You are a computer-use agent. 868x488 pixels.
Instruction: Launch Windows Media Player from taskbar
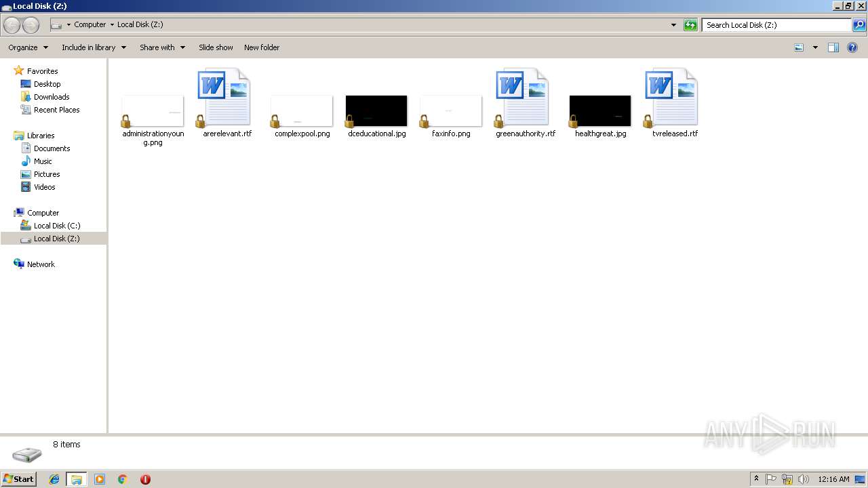coord(100,479)
